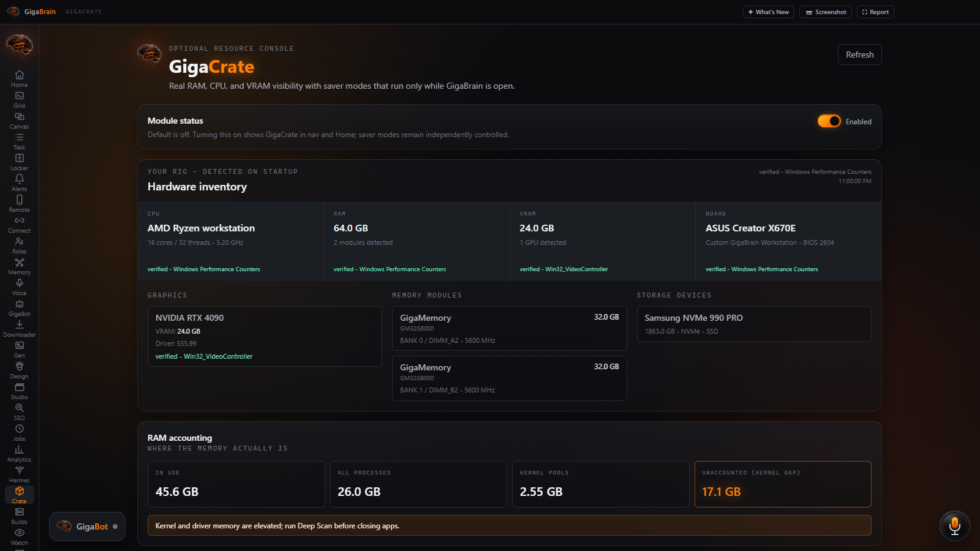980x551 pixels.
Task: Click the 24.0 GB VRAM value in inventory
Action: tap(537, 228)
